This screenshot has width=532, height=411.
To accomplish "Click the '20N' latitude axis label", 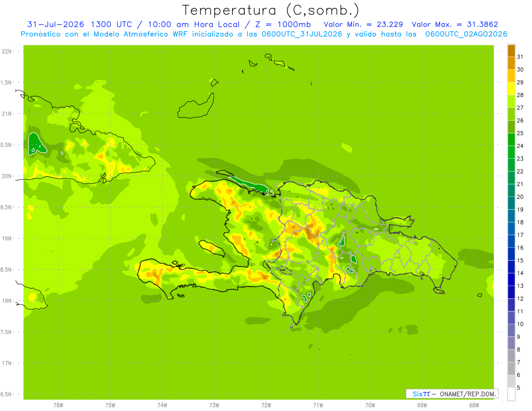I will (7, 176).
